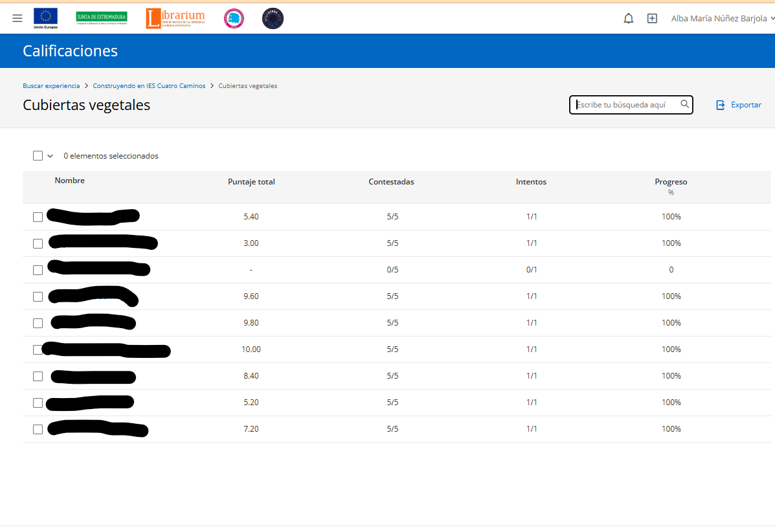The height and width of the screenshot is (532, 775).
Task: Click the 3.00 score cell
Action: (251, 243)
